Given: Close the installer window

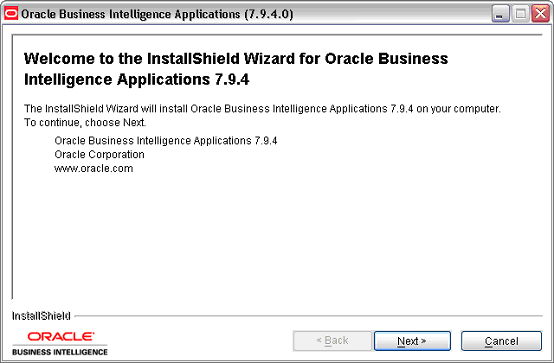Looking at the screenshot, I should [541, 14].
